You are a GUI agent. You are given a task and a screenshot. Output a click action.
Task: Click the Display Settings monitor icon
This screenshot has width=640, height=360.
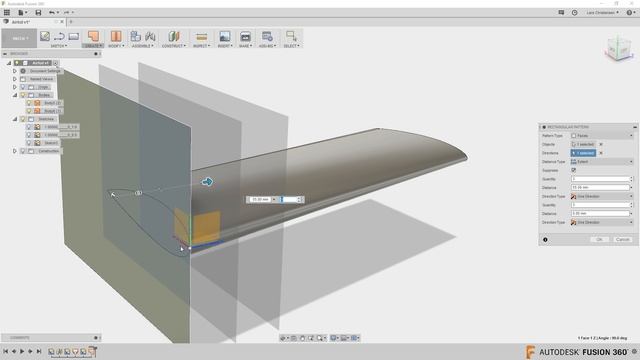(x=334, y=338)
